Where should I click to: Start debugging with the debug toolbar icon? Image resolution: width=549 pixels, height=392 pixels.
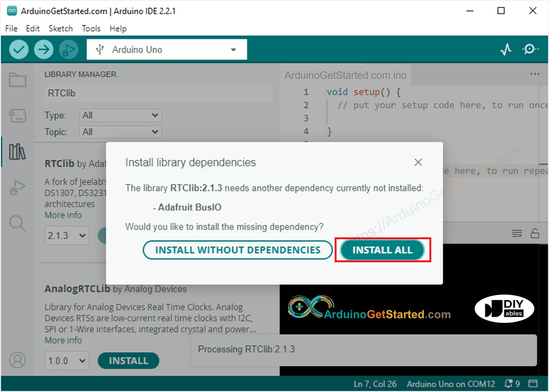68,49
